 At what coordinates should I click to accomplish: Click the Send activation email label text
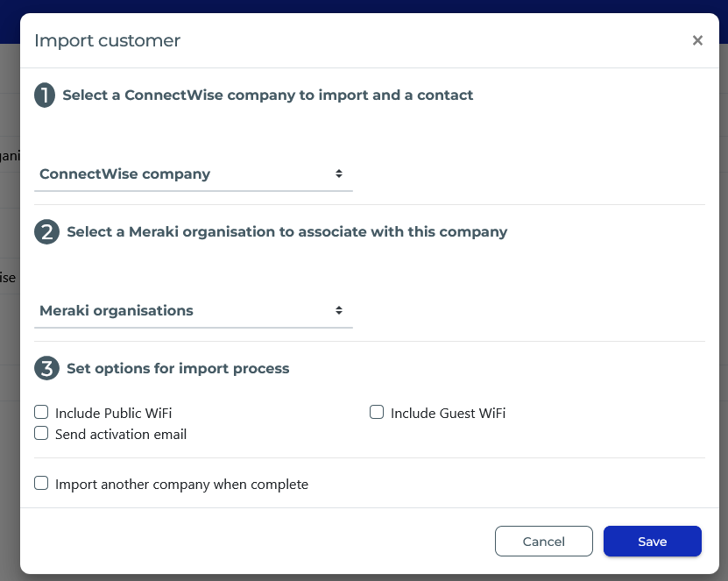121,435
